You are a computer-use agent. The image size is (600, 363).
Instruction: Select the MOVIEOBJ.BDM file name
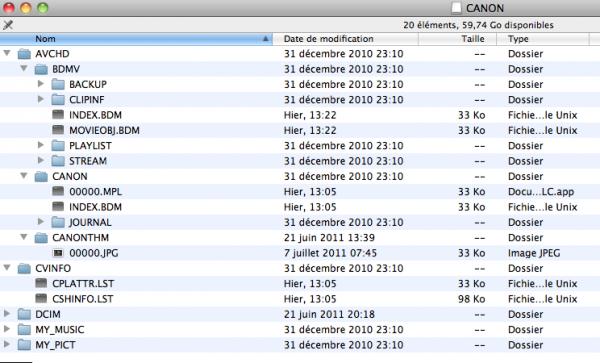tap(104, 130)
